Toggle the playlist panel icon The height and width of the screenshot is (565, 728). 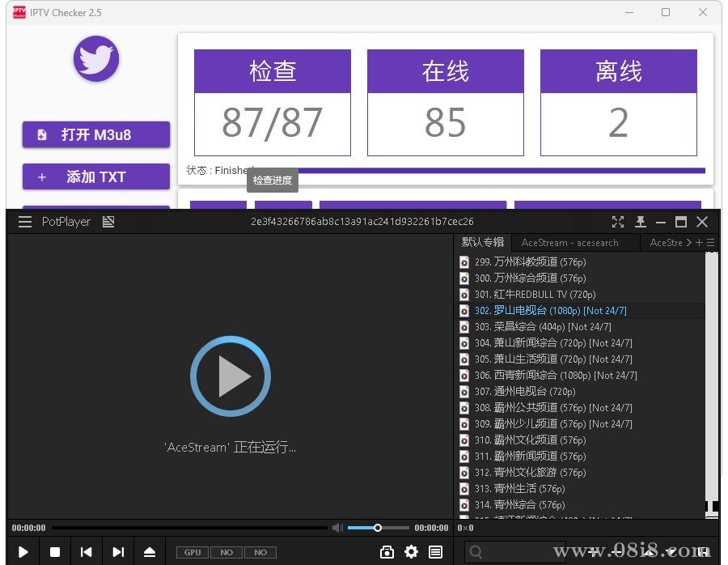[x=435, y=552]
